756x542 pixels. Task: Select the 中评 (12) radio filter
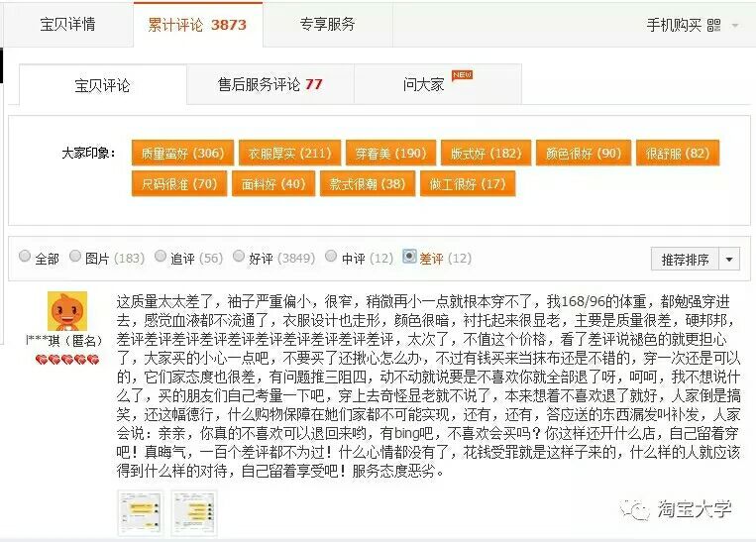(332, 258)
